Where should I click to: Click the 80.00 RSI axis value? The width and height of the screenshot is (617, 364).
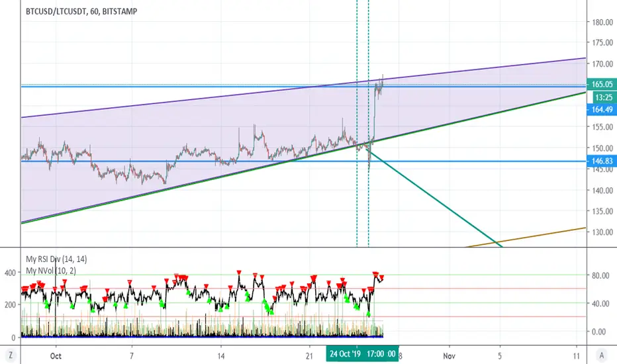point(600,275)
